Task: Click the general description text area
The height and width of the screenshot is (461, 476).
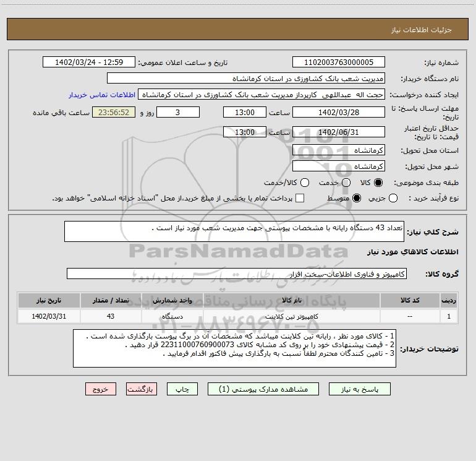Action: pos(234,231)
